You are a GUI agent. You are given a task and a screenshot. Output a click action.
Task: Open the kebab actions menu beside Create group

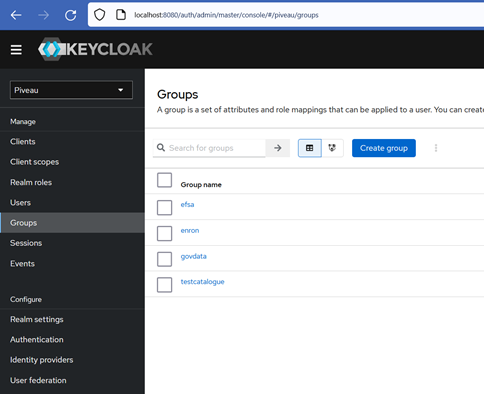tap(436, 148)
